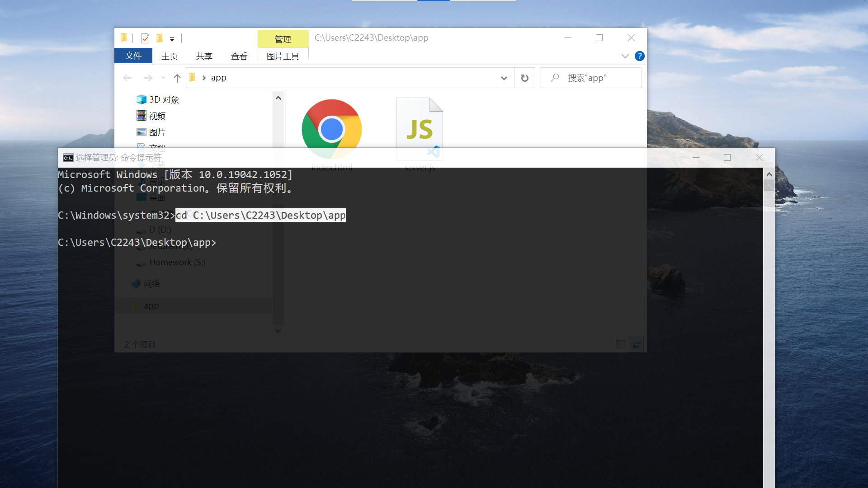Switch to the 主页 ribbon tab
Image resolution: width=868 pixels, height=488 pixels.
click(x=170, y=56)
